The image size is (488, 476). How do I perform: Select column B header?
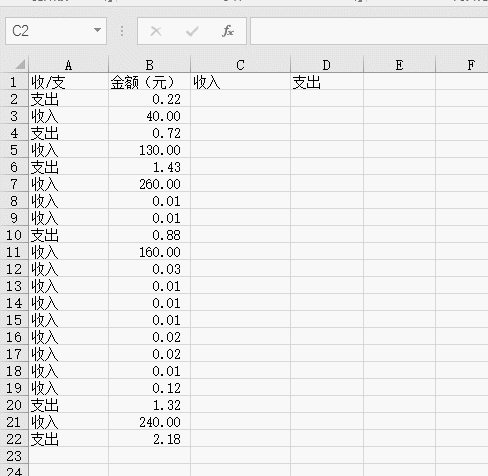(x=149, y=64)
